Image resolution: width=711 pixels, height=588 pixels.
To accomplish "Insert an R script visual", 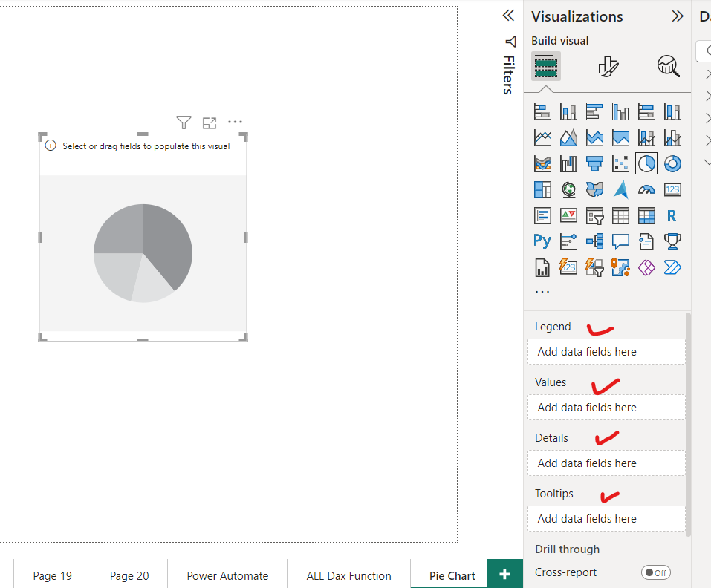I will tap(672, 215).
